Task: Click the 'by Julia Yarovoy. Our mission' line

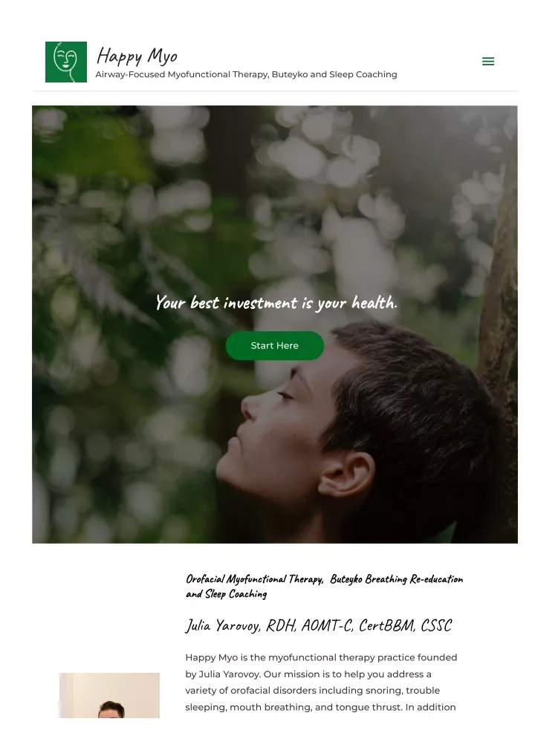Action: 308,674
